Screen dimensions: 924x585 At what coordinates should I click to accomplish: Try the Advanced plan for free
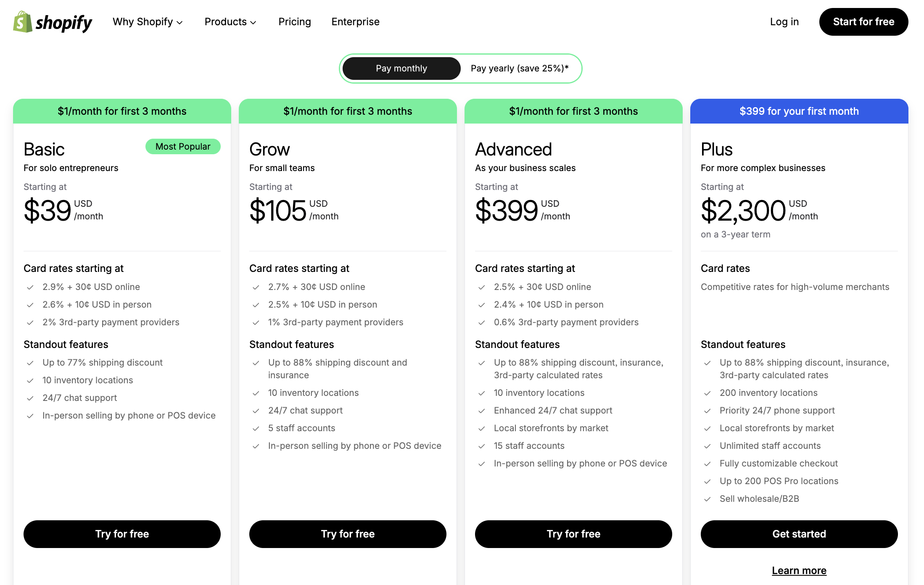tap(573, 534)
